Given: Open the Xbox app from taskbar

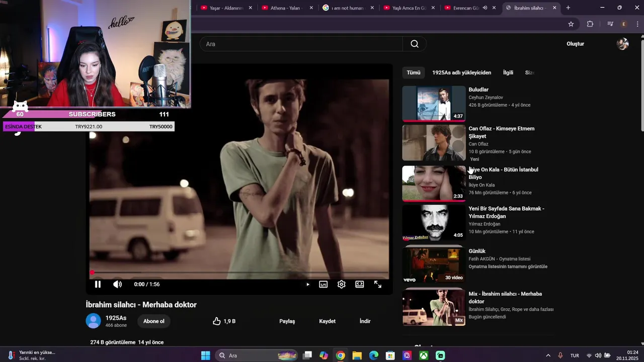Looking at the screenshot, I should pyautogui.click(x=424, y=355).
